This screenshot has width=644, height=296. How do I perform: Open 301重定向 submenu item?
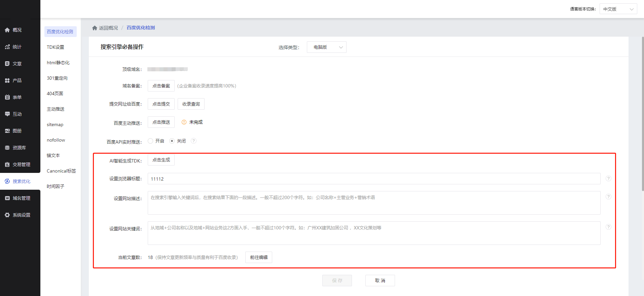click(x=57, y=78)
